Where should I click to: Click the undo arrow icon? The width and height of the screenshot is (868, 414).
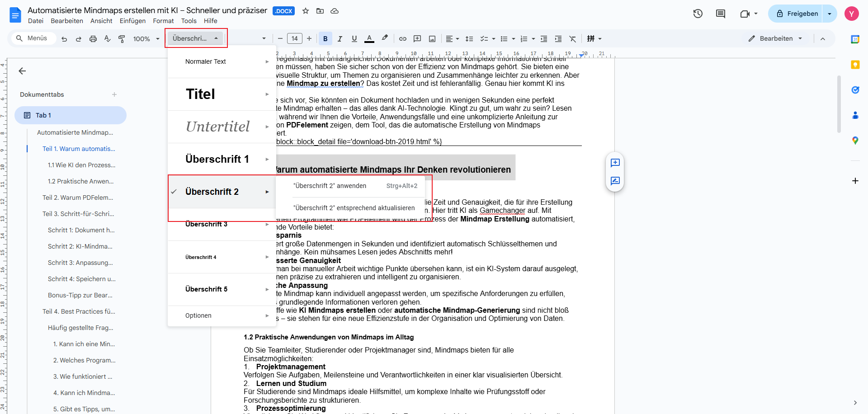(x=64, y=39)
